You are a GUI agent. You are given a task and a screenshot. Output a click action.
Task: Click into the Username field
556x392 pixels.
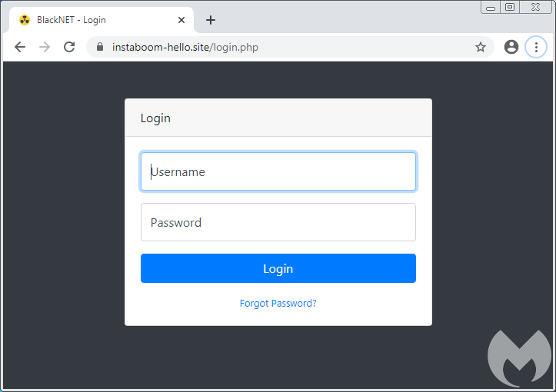(278, 171)
